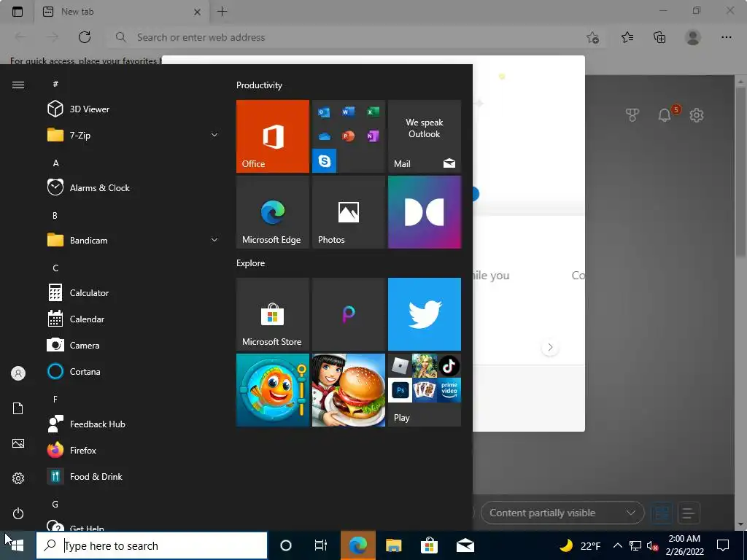Open the Cooking Fever burger tile
Image resolution: width=747 pixels, height=560 pixels.
pos(348,390)
